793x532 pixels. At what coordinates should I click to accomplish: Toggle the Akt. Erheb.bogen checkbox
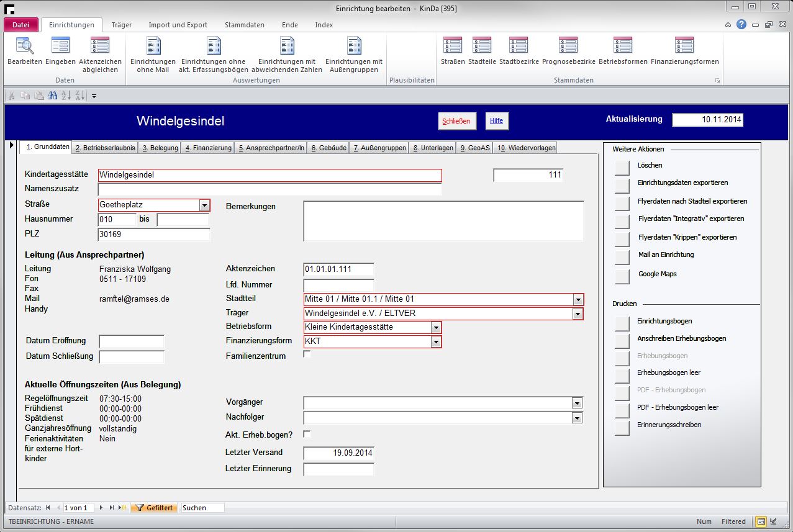(307, 434)
